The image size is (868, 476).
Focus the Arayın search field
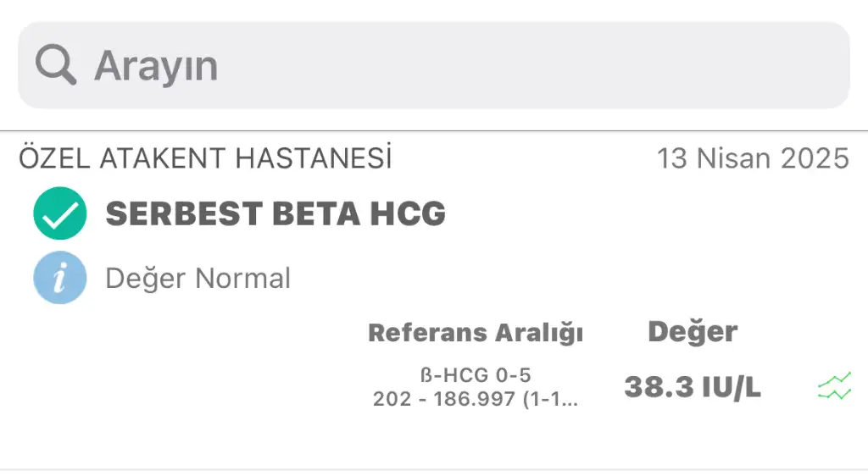(x=434, y=65)
